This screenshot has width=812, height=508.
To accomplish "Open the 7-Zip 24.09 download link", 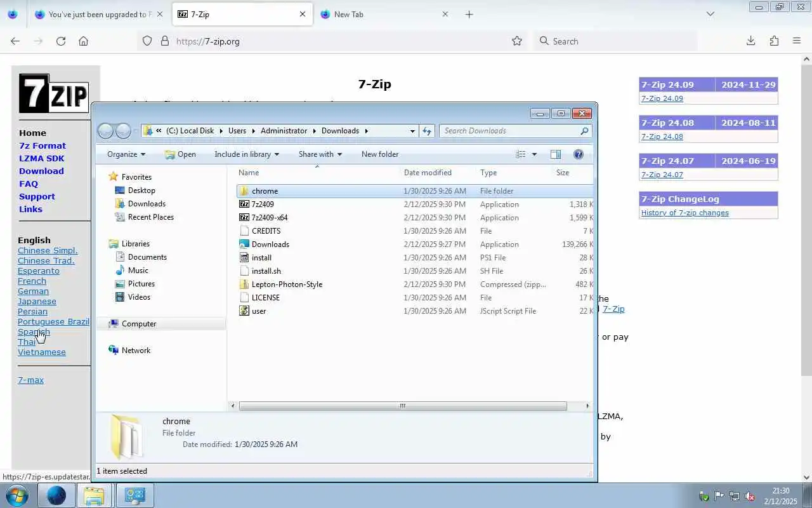I will 662,98.
